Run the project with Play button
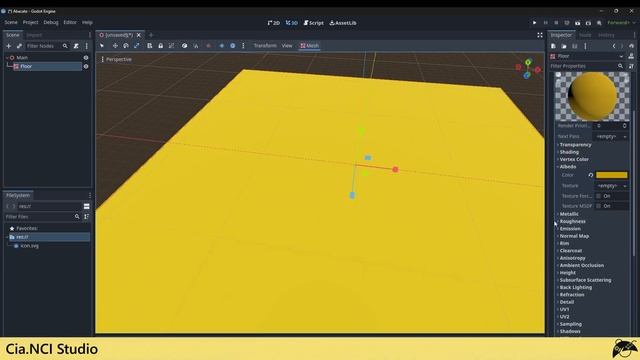This screenshot has height=360, width=640. tap(534, 23)
